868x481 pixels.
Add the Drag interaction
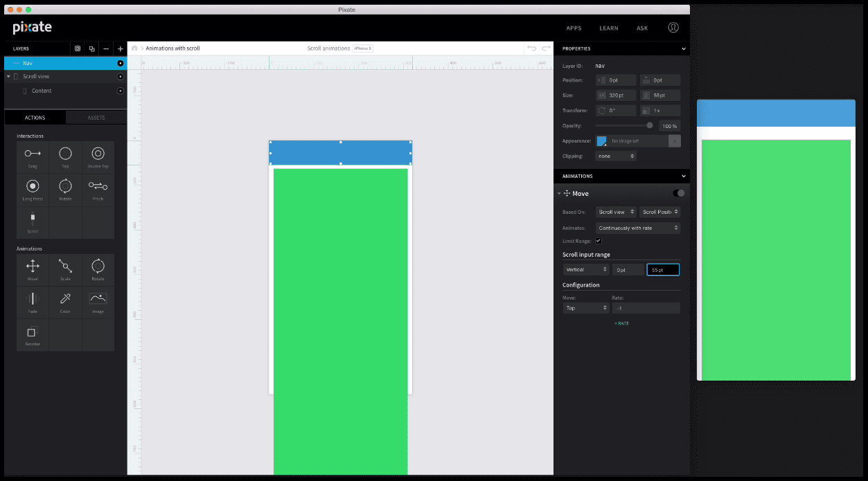33,157
